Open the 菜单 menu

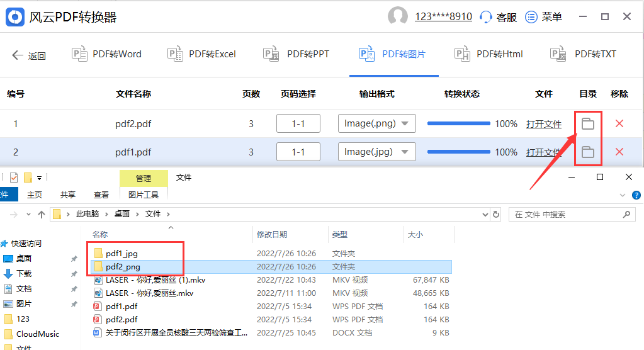coord(543,17)
